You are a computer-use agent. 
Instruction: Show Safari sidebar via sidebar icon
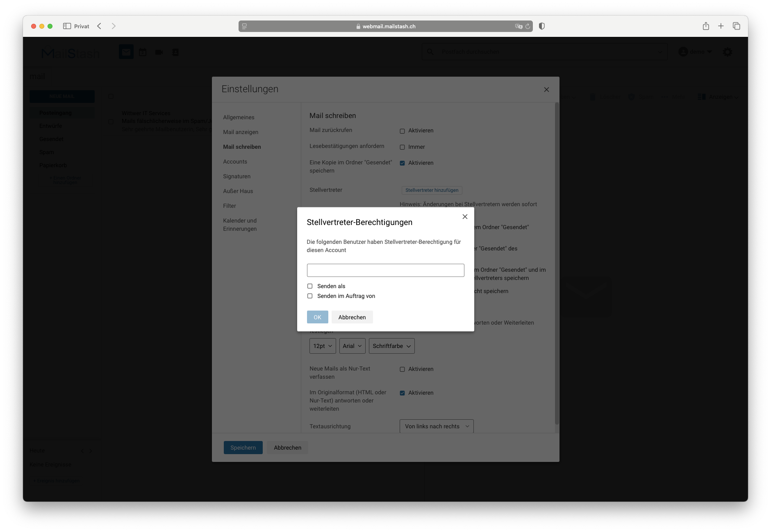pos(67,26)
